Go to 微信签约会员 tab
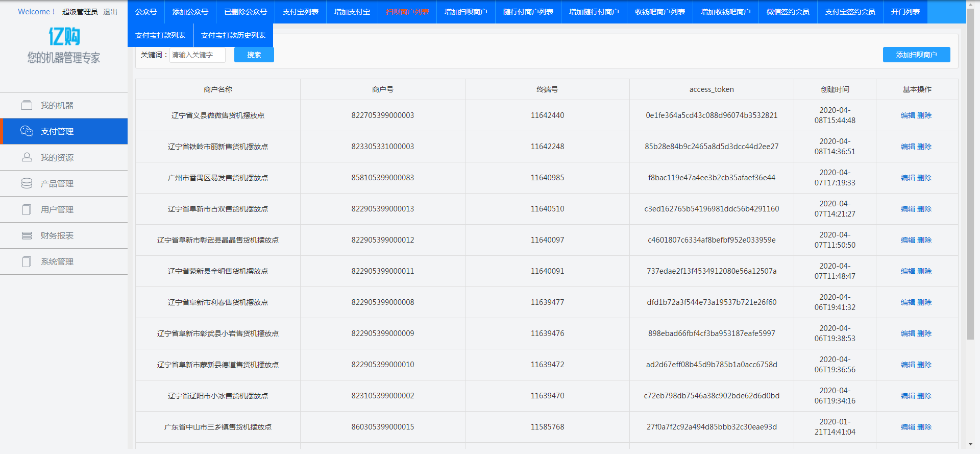The height and width of the screenshot is (454, 980). pos(788,12)
